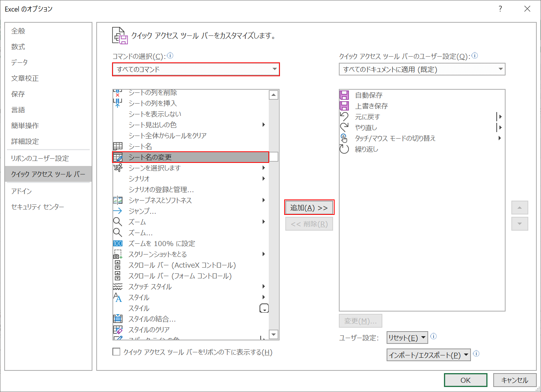Click the move up arrow button
Viewport: 541px width, 392px height.
pyautogui.click(x=520, y=208)
